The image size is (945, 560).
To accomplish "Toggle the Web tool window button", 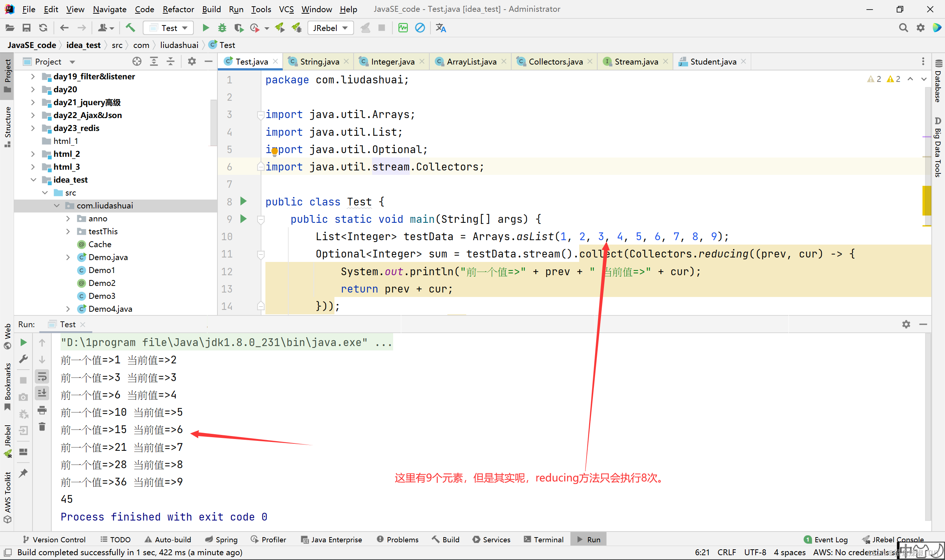I will (x=7, y=336).
